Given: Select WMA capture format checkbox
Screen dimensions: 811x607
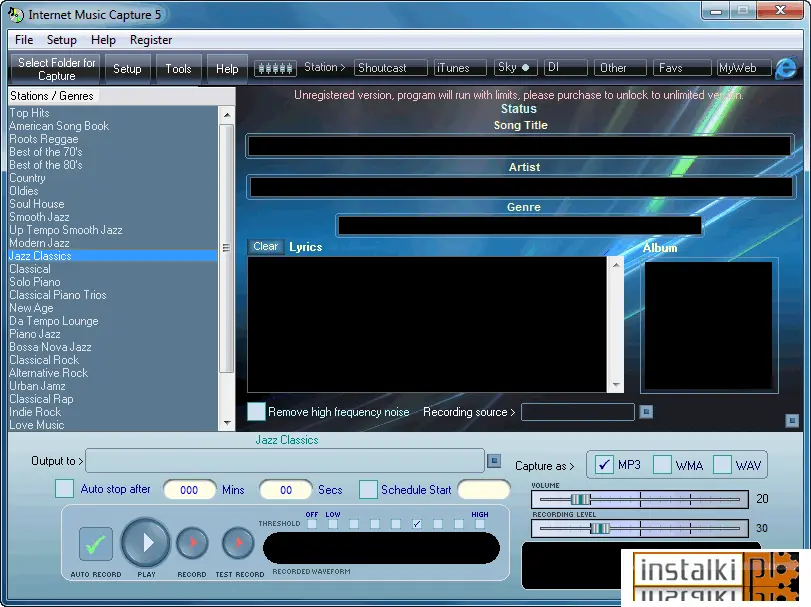Looking at the screenshot, I should coord(662,465).
